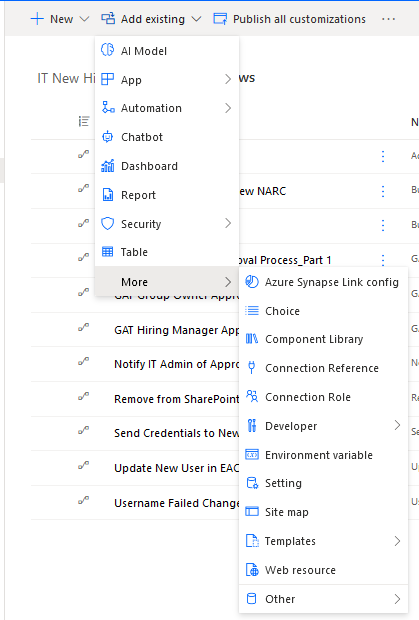The width and height of the screenshot is (419, 620).
Task: Open Send Credentials to New flow
Action: (x=177, y=433)
